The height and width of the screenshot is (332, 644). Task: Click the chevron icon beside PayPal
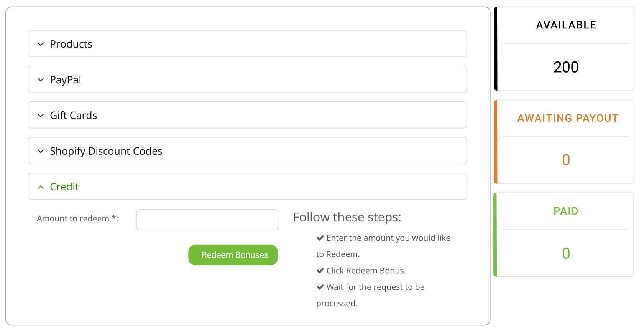coord(41,80)
